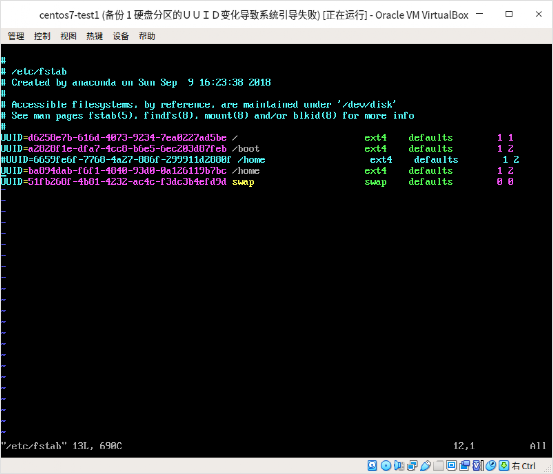Image resolution: width=553 pixels, height=474 pixels.
Task: Click the "See man pages fstab(5)" comment
Action: click(207, 116)
